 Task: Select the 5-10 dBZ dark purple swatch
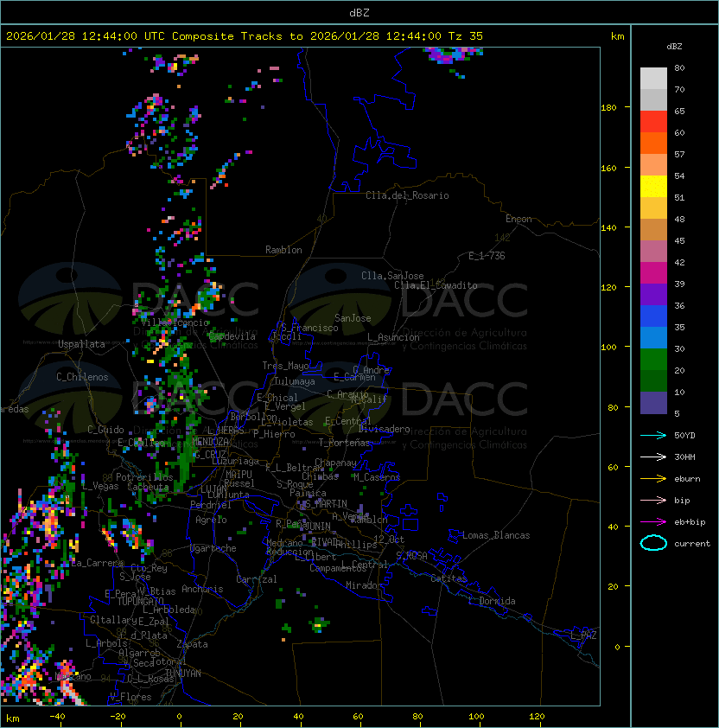pyautogui.click(x=653, y=403)
